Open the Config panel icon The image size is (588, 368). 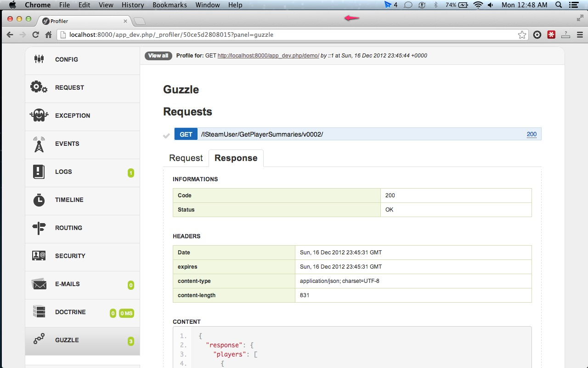point(39,59)
